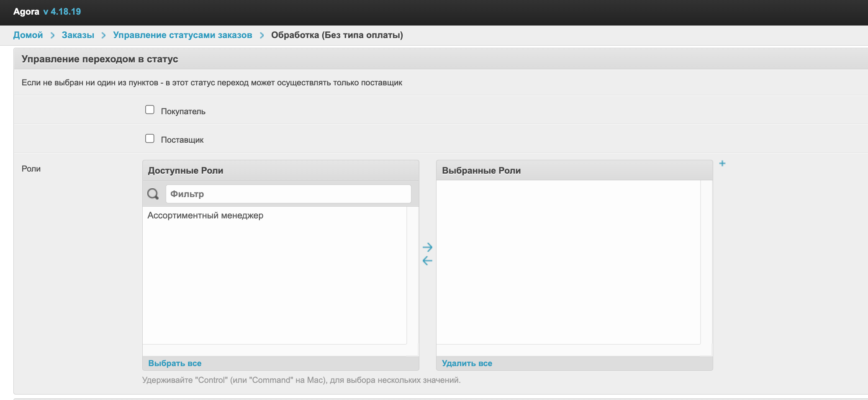The image size is (868, 400).
Task: Click the plus icon to add role
Action: coord(722,164)
